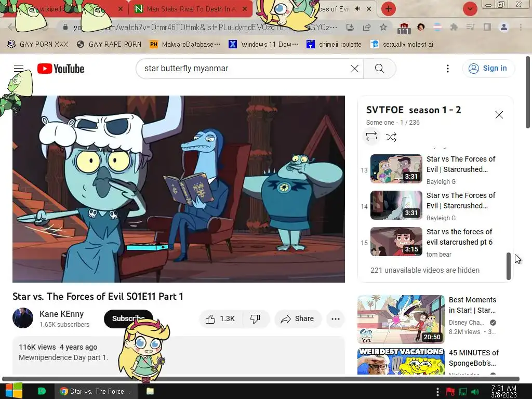This screenshot has height=399, width=532.
Task: Open the Chrome three-dot menu
Action: [521, 27]
